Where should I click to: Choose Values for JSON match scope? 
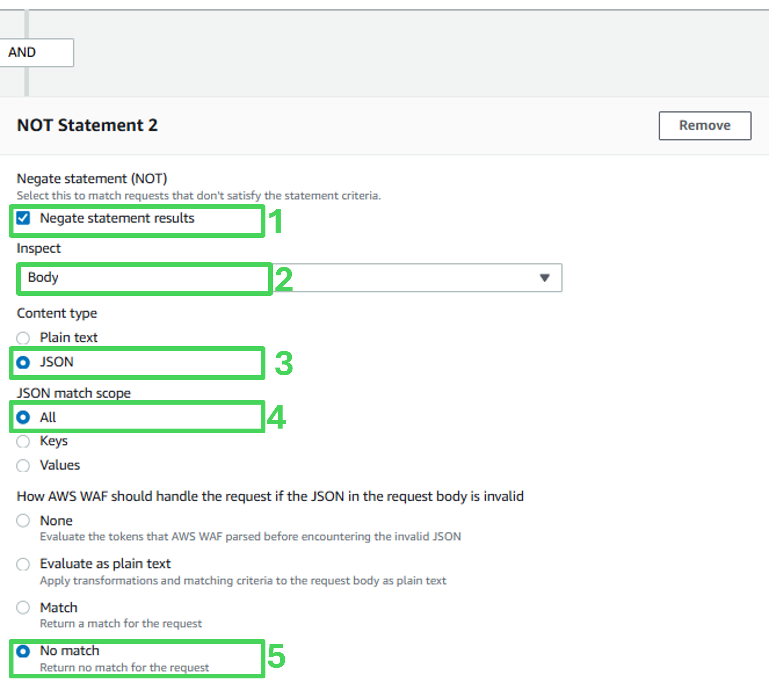23,466
